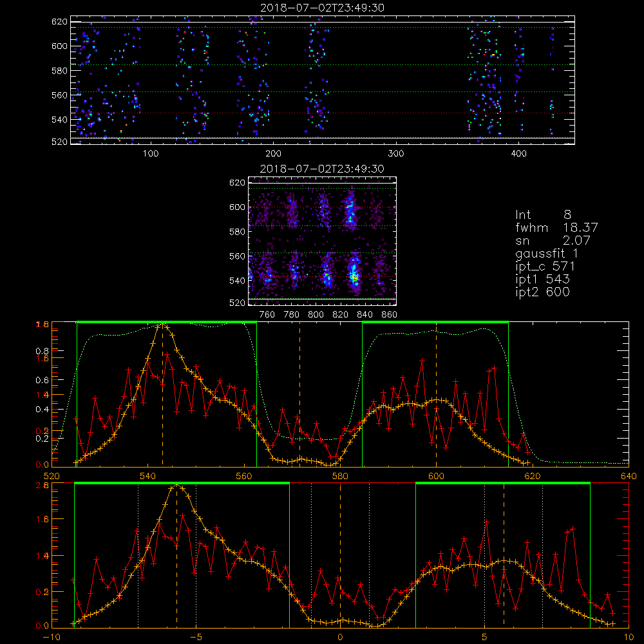
Task: Click the 'ipt2 600' readout
Action: (x=542, y=292)
